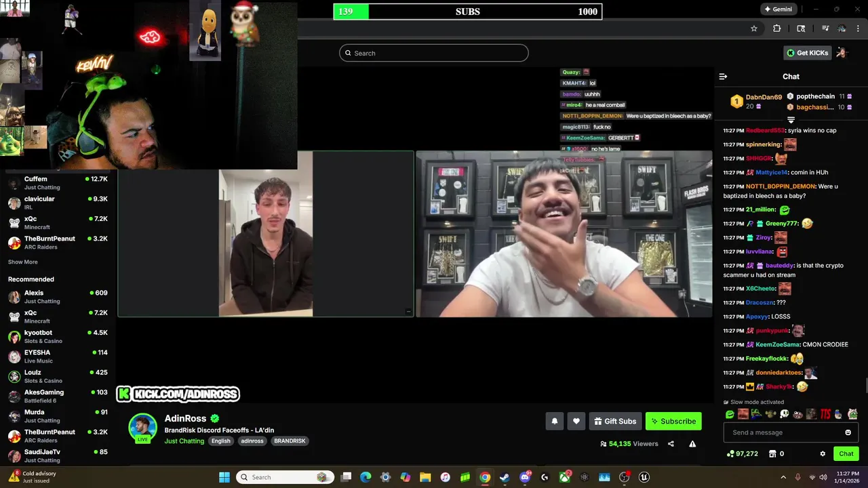Open Chrome media controls icon
868x488 pixels.
(x=825, y=28)
